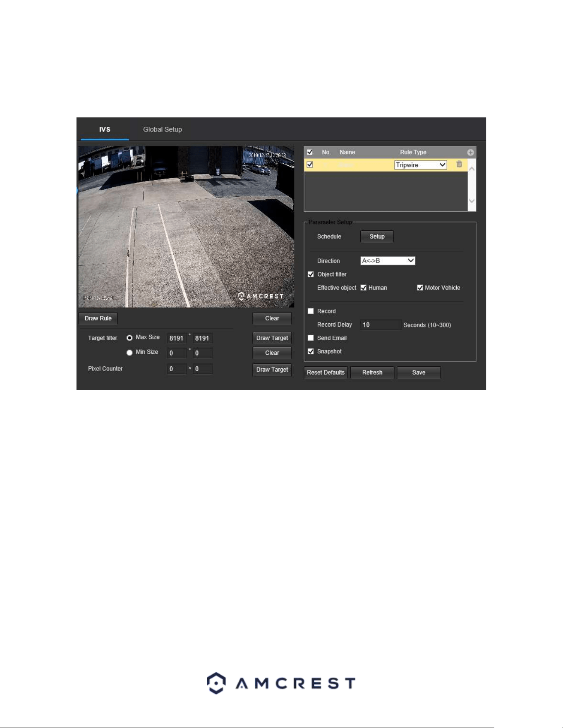The width and height of the screenshot is (563, 728).
Task: Enable the Record checkbox
Action: (x=311, y=311)
